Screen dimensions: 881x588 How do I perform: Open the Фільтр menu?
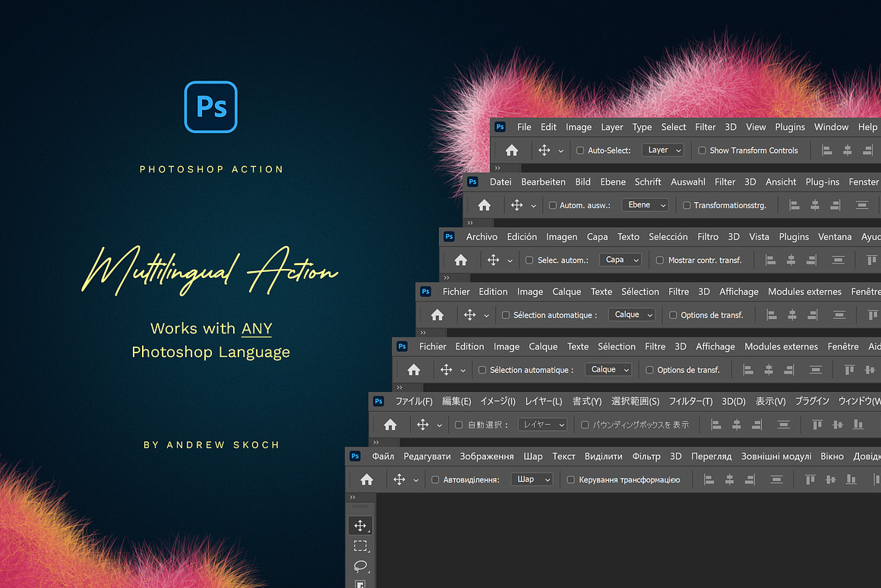coord(646,456)
